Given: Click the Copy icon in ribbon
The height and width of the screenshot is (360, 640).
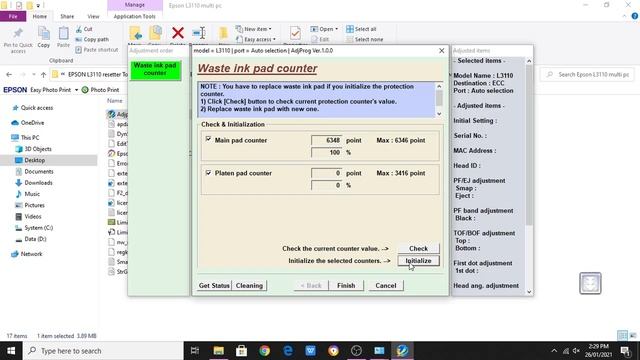Looking at the screenshot, I should (44, 33).
